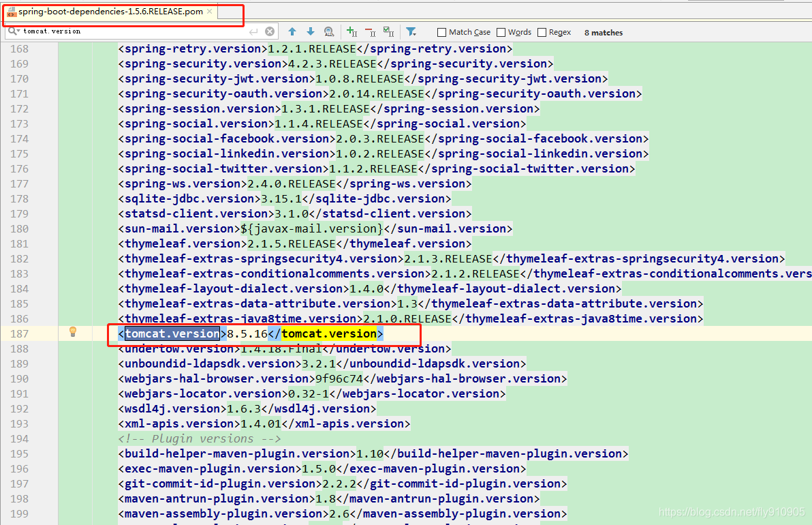Enable the Match Case checkbox
Screen dimensions: 812x525
pyautogui.click(x=443, y=31)
